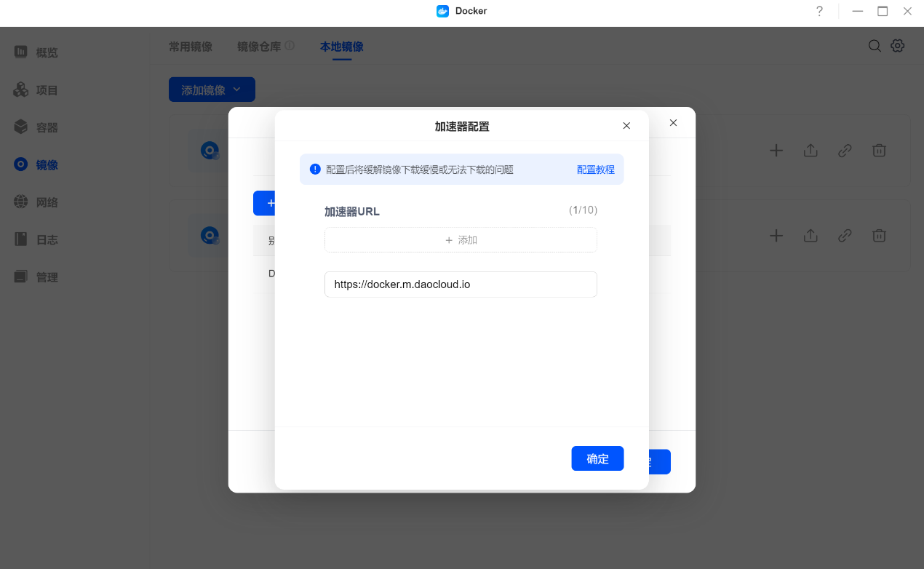Click the 加速器URL label

tap(352, 212)
